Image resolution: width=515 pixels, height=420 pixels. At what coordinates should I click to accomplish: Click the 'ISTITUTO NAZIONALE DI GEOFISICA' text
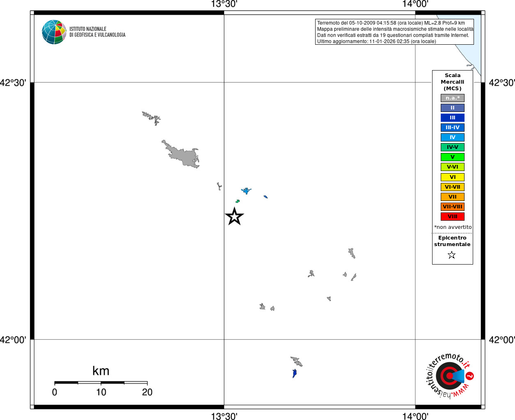coord(97,32)
